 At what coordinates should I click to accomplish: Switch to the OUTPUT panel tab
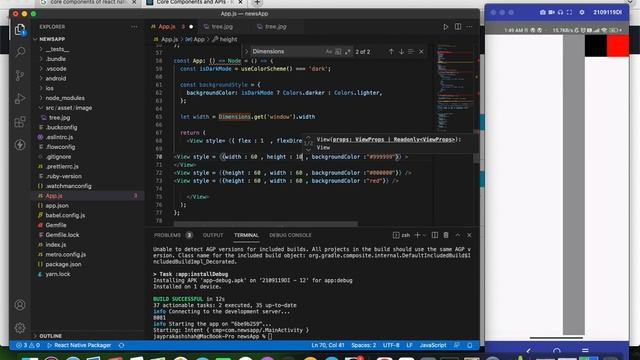213,235
